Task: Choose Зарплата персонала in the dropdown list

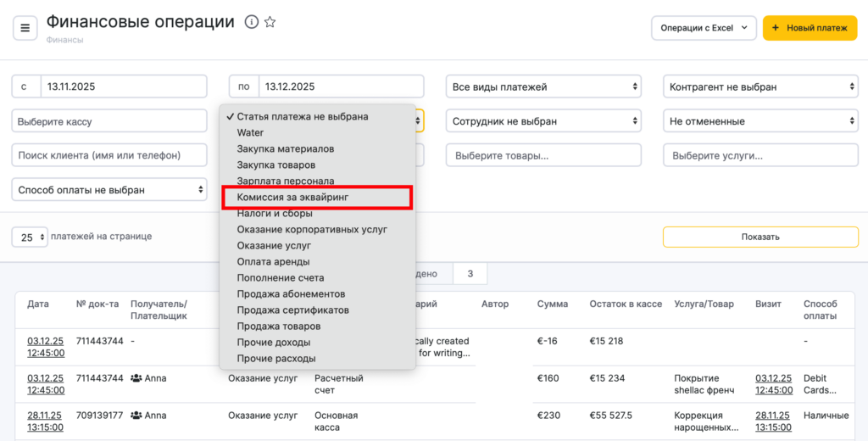Action: click(286, 181)
